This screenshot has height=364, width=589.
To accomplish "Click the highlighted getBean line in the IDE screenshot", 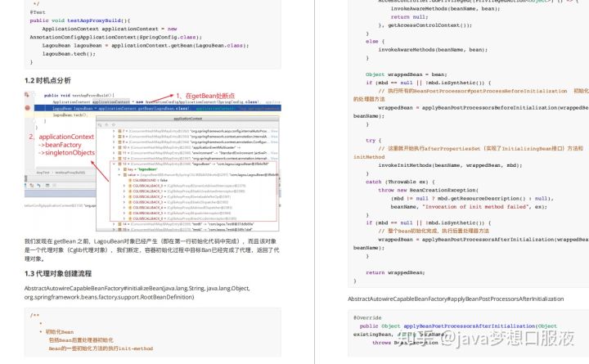I will [157, 108].
